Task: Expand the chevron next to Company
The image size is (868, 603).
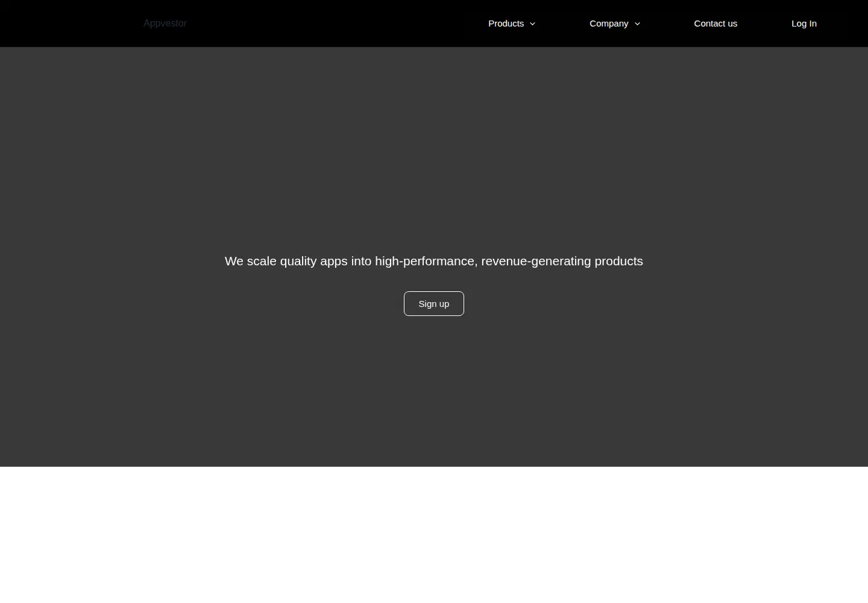Action: pos(637,24)
